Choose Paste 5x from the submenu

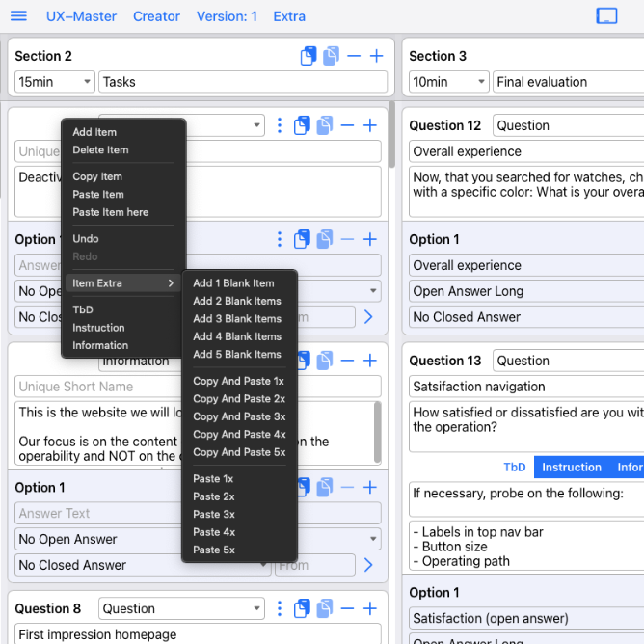pos(214,550)
